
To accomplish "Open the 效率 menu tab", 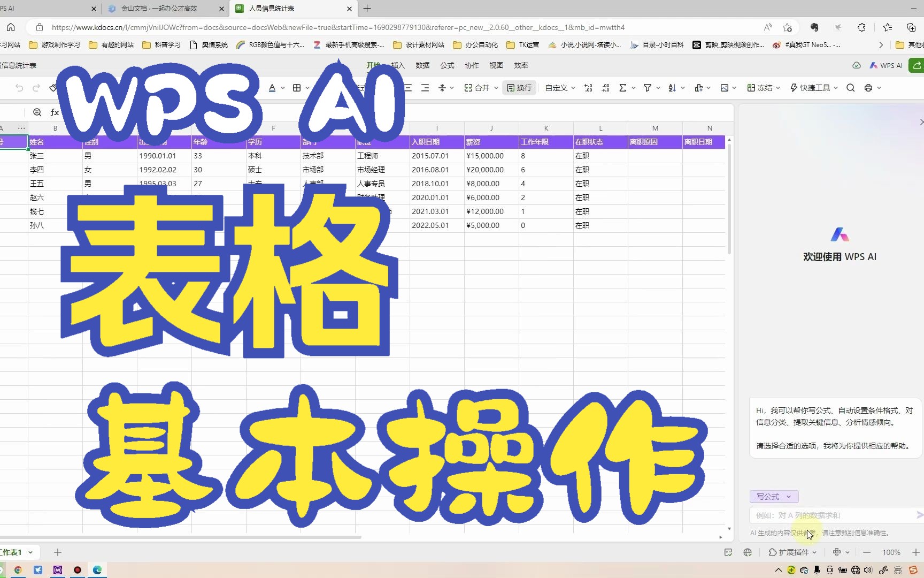I will [521, 65].
